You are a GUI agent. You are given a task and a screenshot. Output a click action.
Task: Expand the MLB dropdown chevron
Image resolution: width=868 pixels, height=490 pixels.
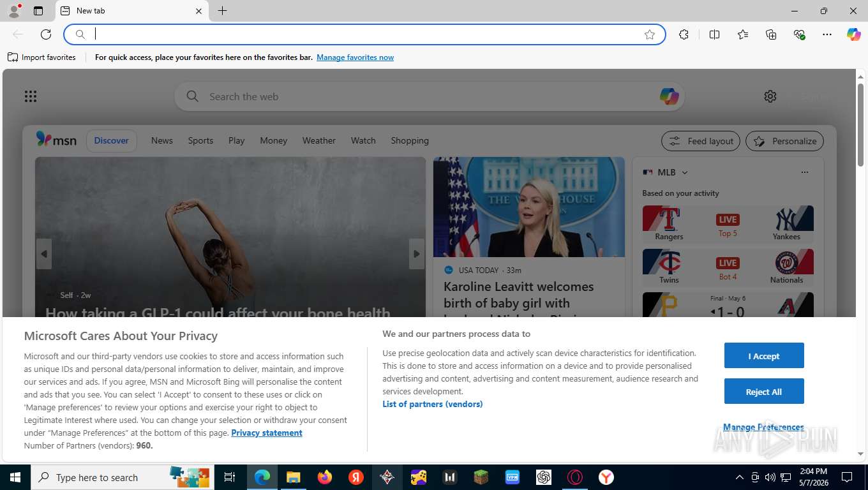[x=685, y=172]
